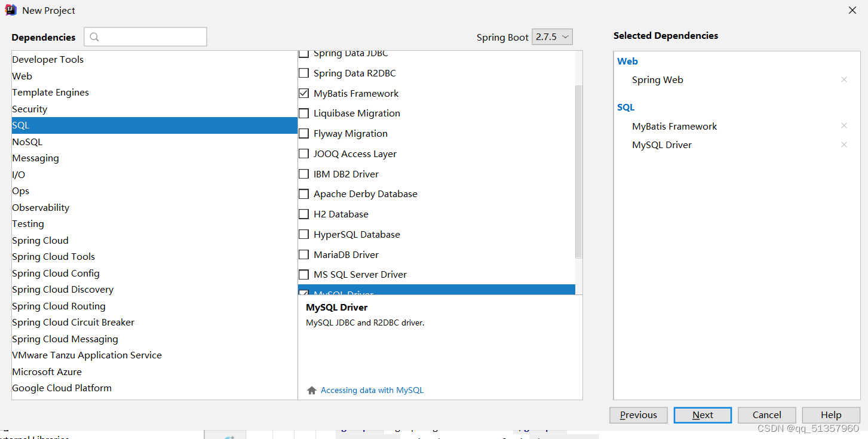Click the SQL group header in Selected Dependencies
The image size is (868, 439).
[x=625, y=108]
